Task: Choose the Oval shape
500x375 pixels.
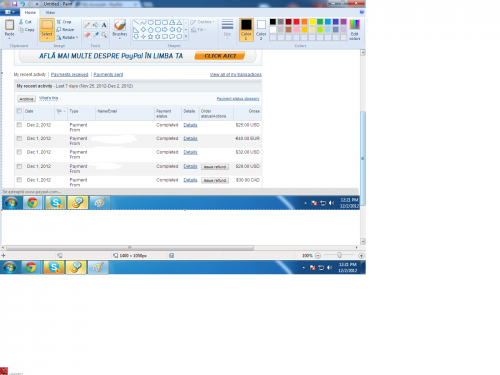Action: click(x=151, y=23)
